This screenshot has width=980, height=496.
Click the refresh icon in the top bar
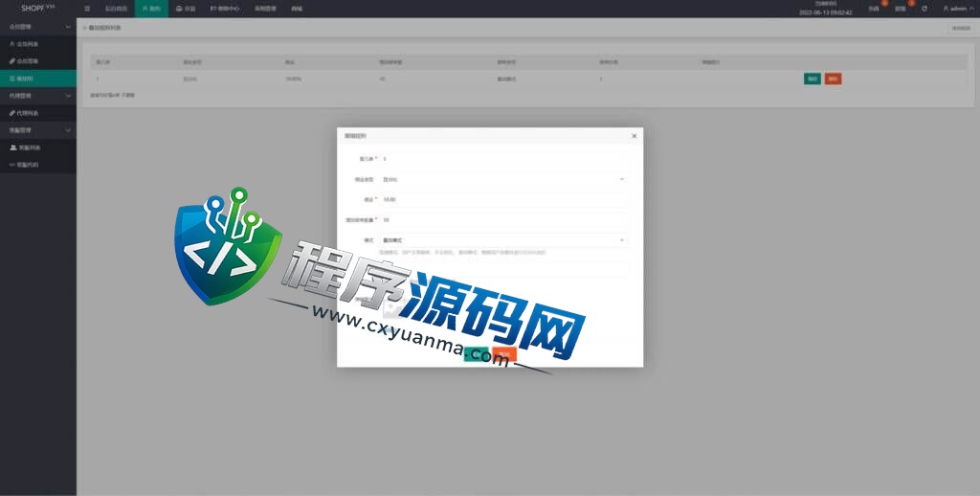[x=924, y=9]
